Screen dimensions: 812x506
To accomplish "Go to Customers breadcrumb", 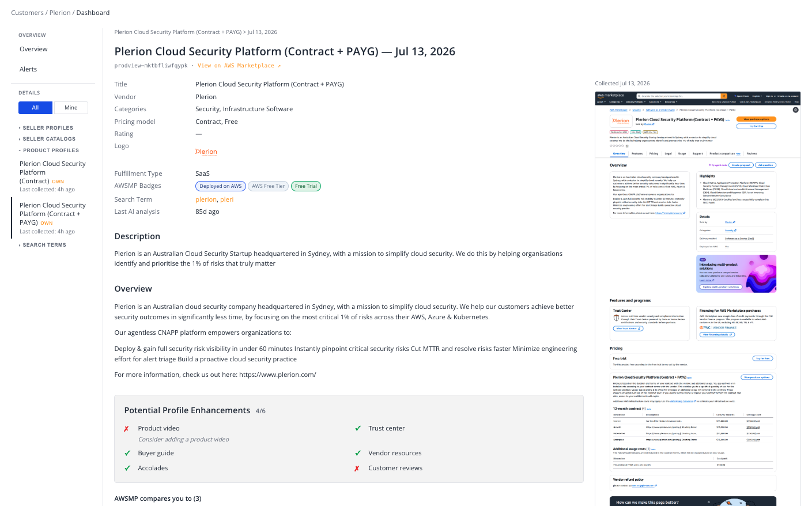I will (27, 13).
